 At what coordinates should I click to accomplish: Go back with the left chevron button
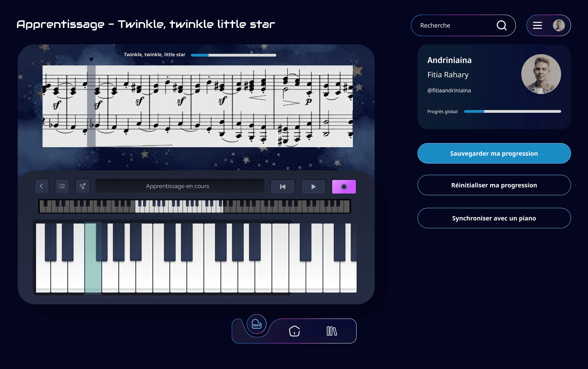(x=42, y=186)
